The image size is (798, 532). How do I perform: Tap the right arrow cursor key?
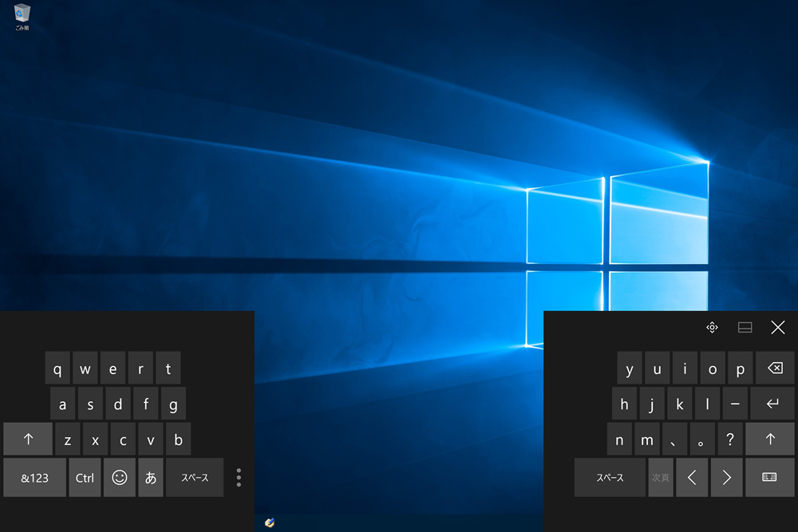pos(727,478)
